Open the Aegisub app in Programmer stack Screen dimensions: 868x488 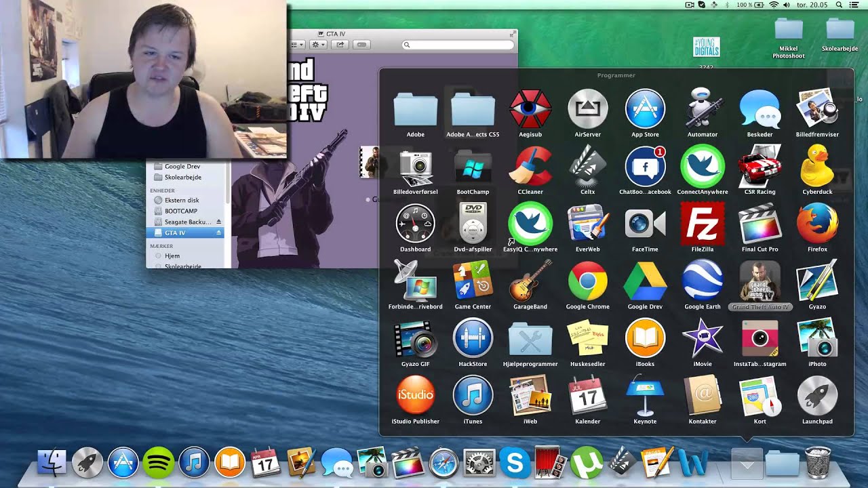click(530, 109)
